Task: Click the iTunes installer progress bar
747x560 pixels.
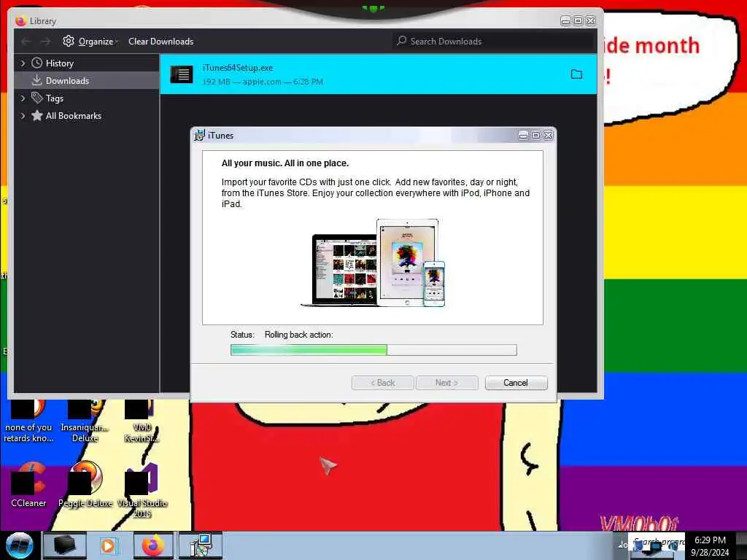Action: point(373,351)
